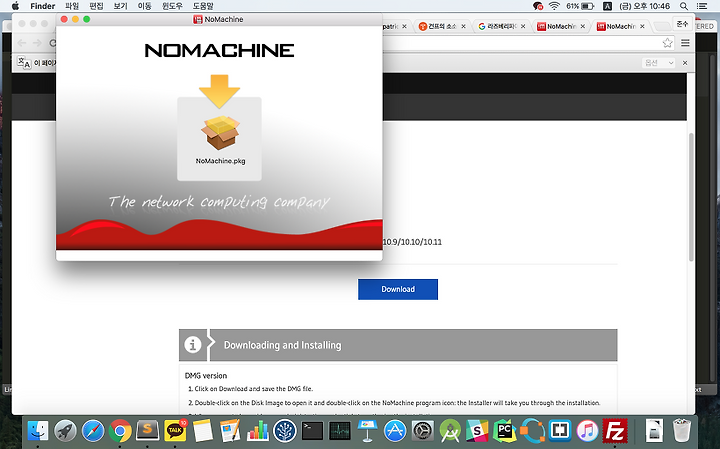Open Chrome's hamburger menu icon
Screen dimensions: 720x449
[685, 43]
